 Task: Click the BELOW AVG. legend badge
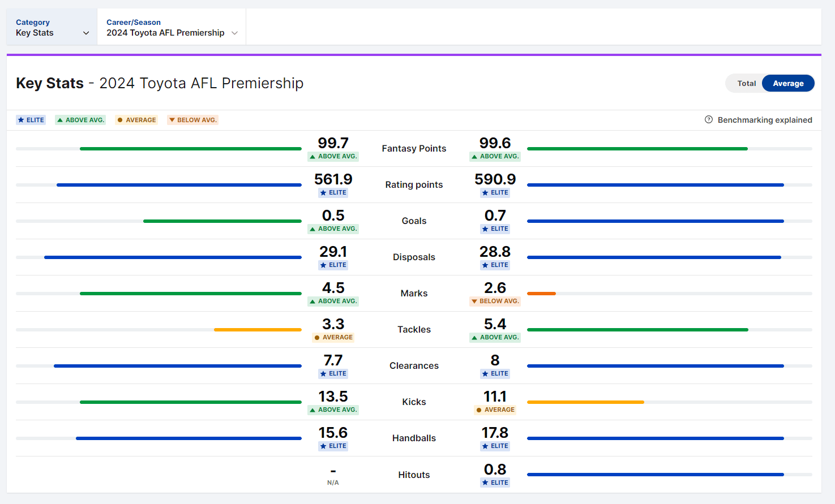coord(192,120)
